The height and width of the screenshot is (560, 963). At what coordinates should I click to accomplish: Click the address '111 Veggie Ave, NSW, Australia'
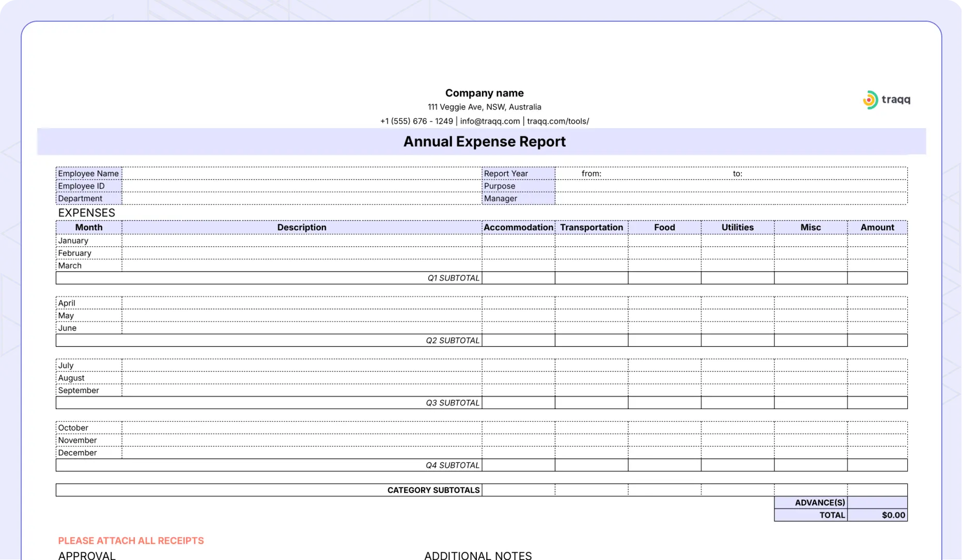pyautogui.click(x=484, y=107)
